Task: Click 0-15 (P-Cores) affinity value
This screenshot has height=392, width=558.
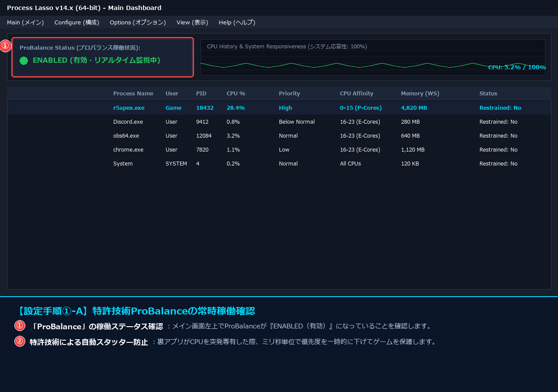Action: (x=361, y=108)
